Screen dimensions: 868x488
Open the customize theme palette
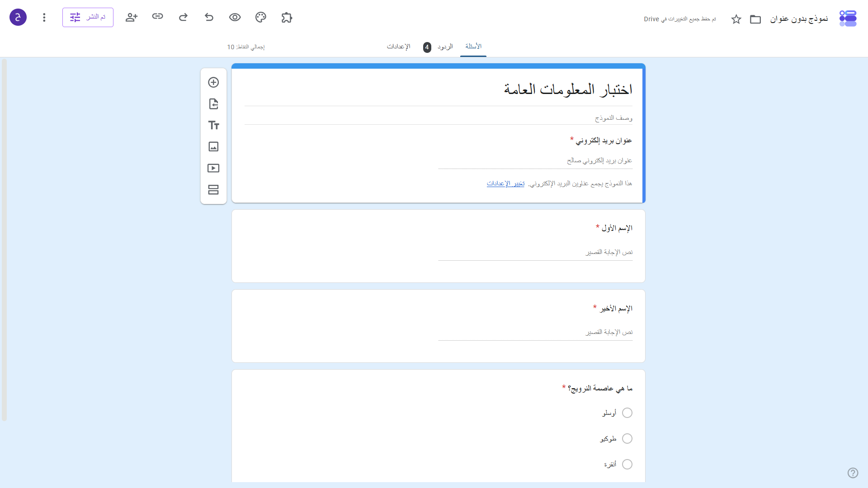coord(261,17)
